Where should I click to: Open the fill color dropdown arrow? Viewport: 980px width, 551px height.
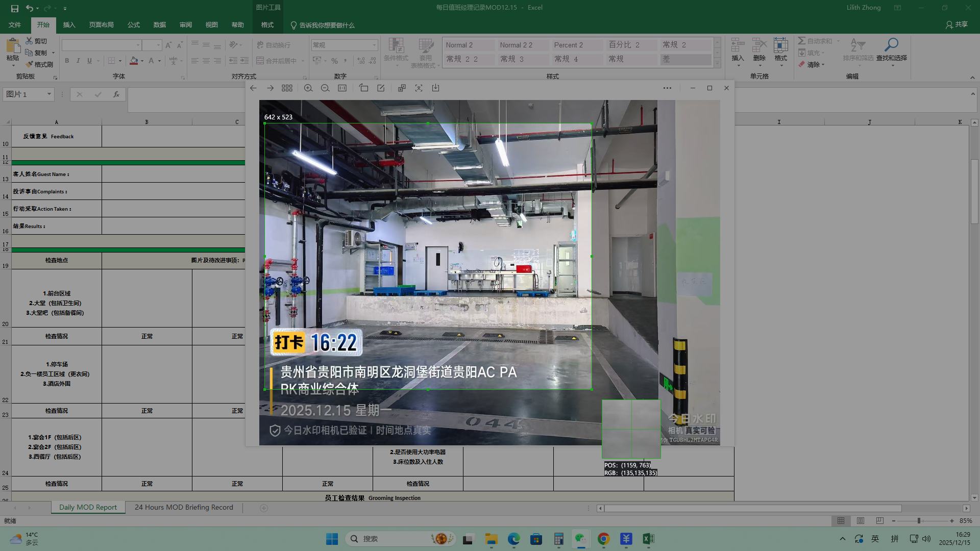tap(142, 61)
